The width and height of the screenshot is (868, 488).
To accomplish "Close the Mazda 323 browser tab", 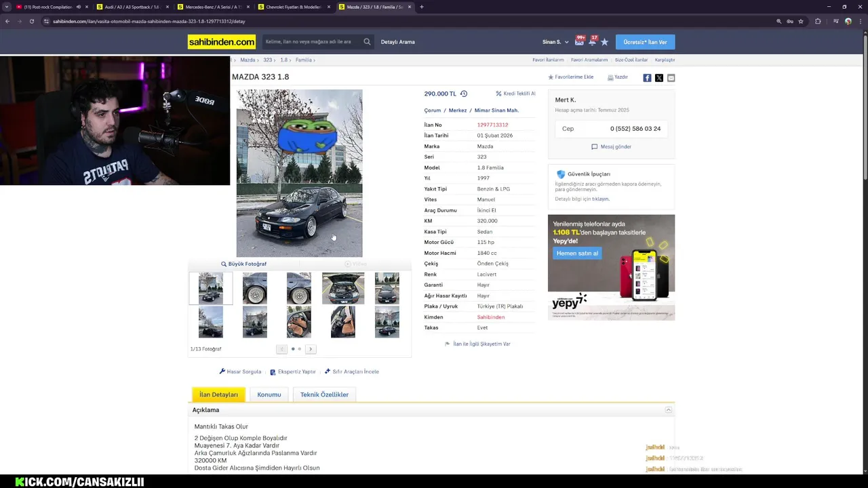I will pyautogui.click(x=410, y=7).
